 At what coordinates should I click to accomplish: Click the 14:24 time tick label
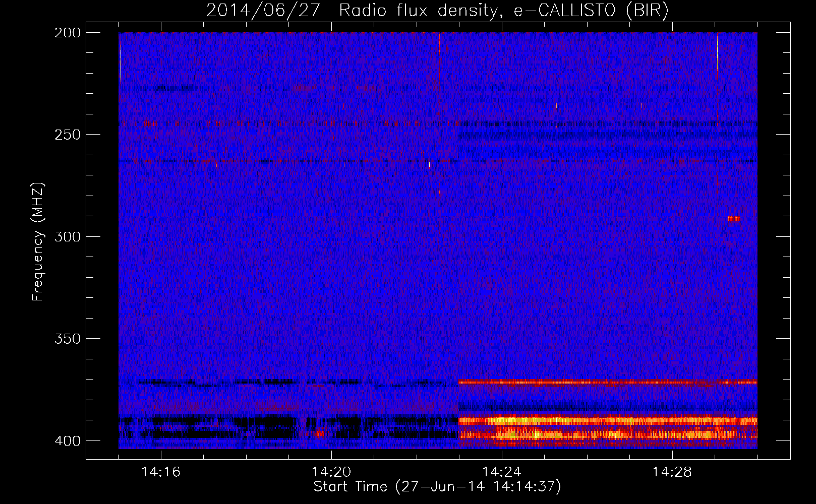point(502,472)
